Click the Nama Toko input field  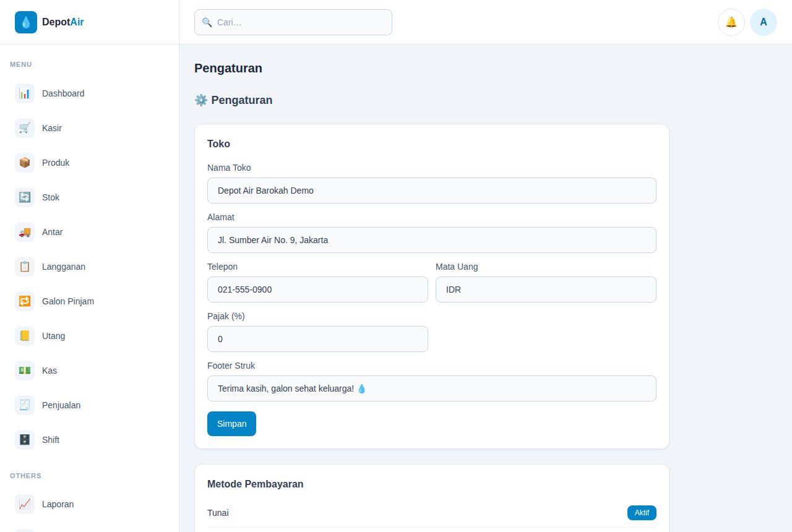point(432,191)
